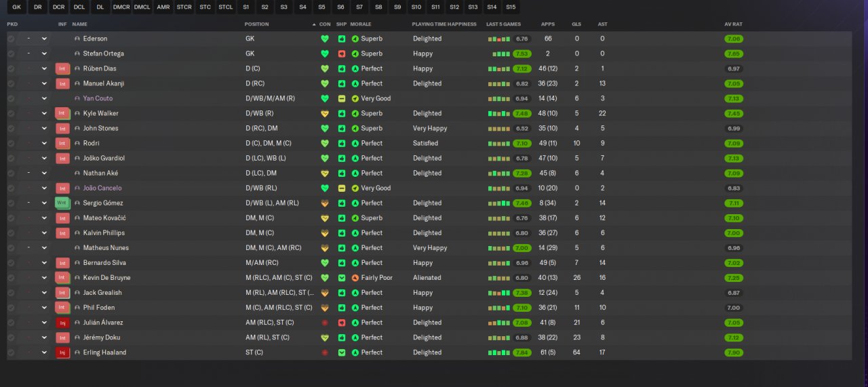Open the position dropdown arrow for John Stones

tap(44, 128)
